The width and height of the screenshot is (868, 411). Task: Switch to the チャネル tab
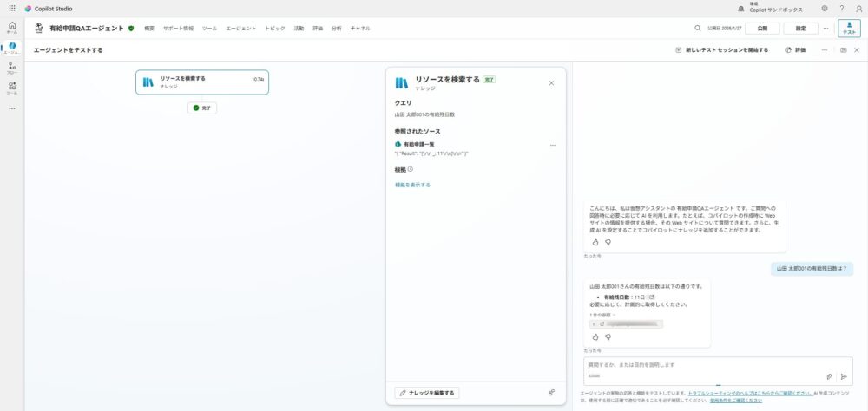tap(360, 29)
